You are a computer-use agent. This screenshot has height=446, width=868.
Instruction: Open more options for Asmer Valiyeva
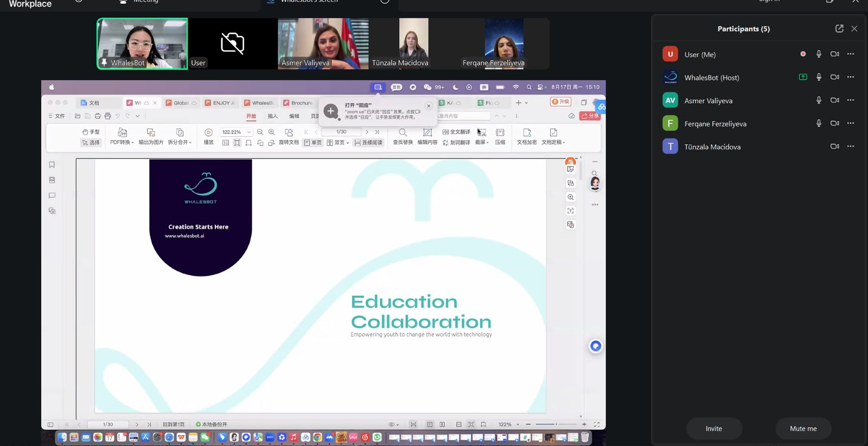click(851, 100)
